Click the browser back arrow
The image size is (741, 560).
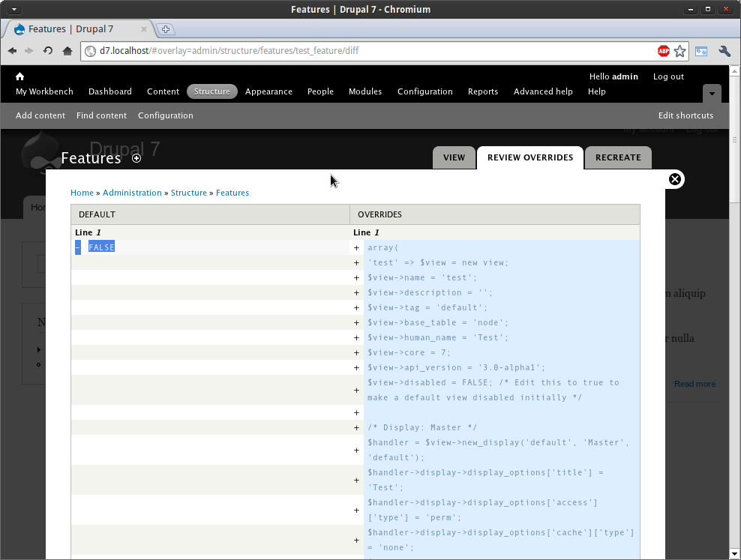click(13, 51)
